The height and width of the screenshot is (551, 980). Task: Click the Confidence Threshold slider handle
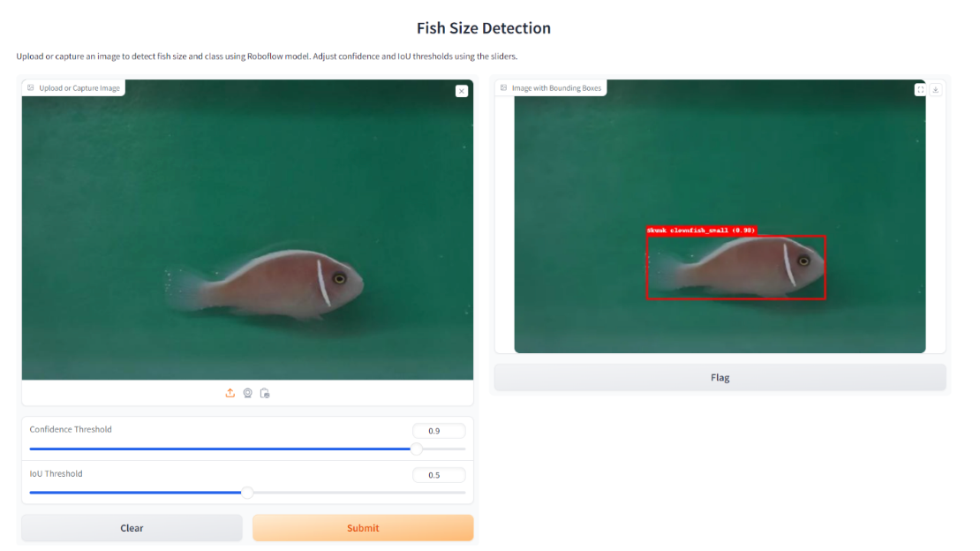416,449
